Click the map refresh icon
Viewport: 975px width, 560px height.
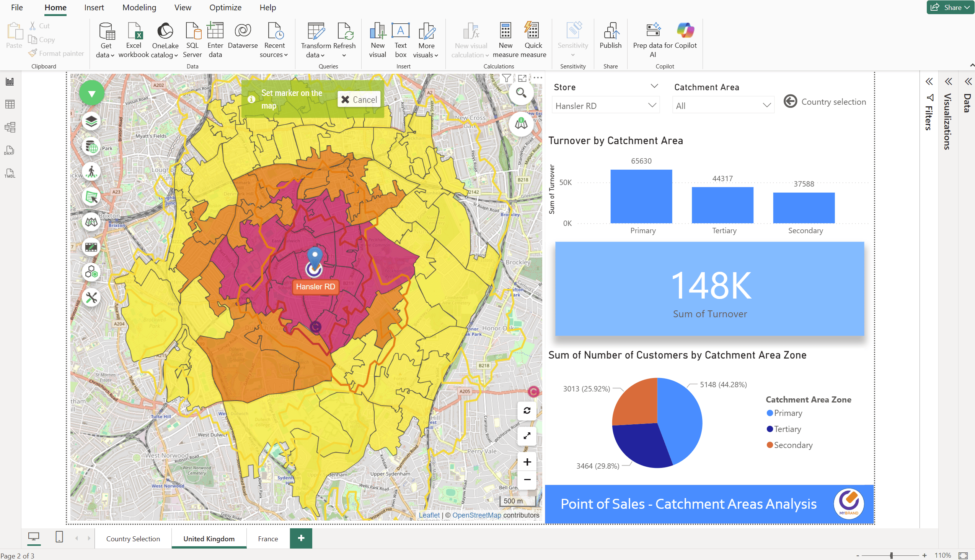tap(527, 411)
